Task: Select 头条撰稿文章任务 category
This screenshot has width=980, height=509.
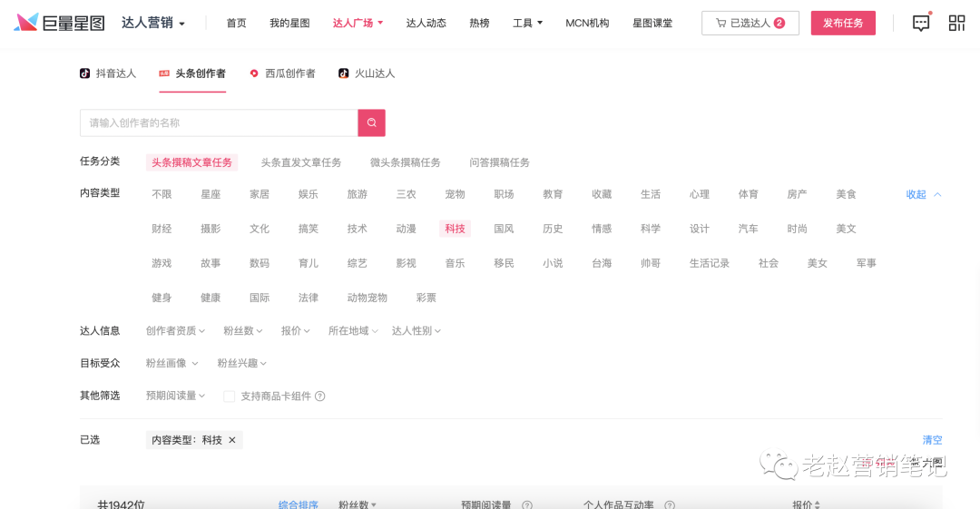Action: click(x=191, y=162)
